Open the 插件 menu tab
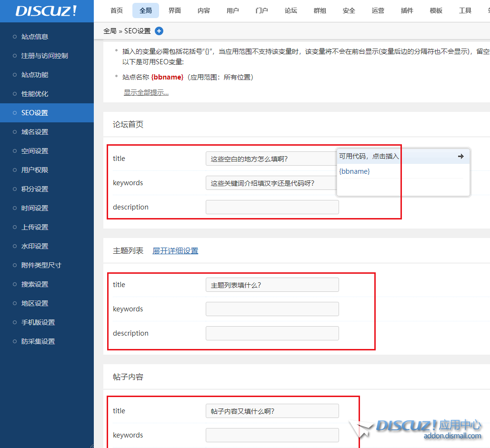This screenshot has width=490, height=448. (x=407, y=10)
